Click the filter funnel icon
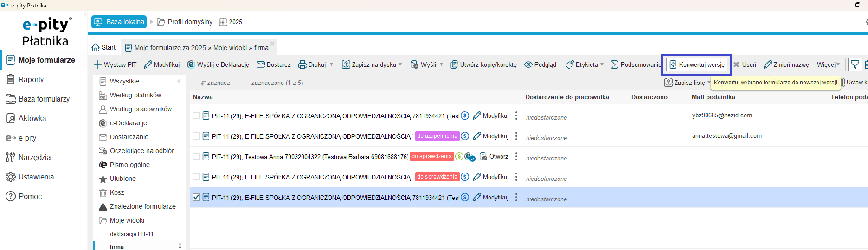 855,64
